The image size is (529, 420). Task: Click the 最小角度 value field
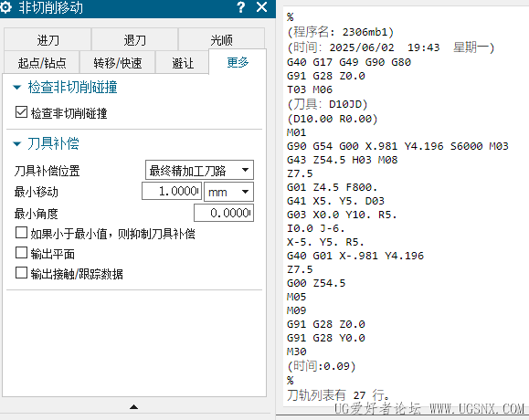point(224,213)
